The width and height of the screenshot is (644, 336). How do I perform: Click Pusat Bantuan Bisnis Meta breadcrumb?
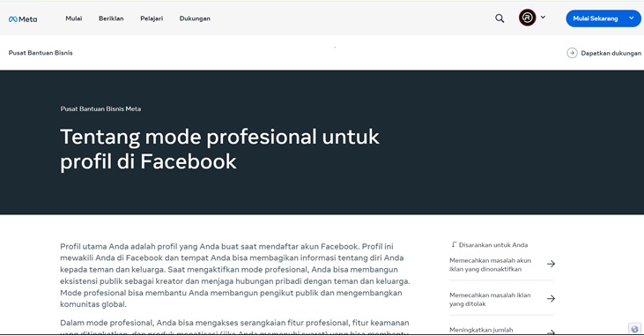click(x=100, y=109)
